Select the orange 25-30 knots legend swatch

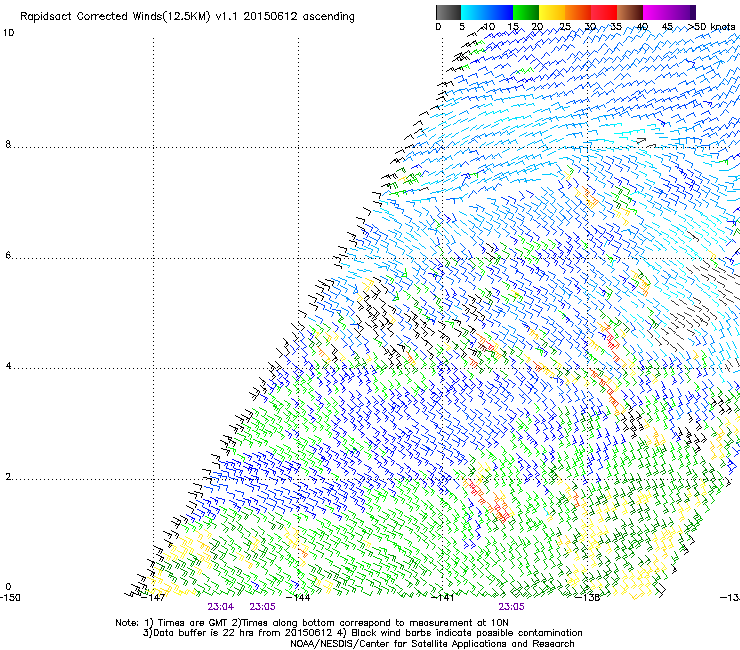(x=578, y=12)
